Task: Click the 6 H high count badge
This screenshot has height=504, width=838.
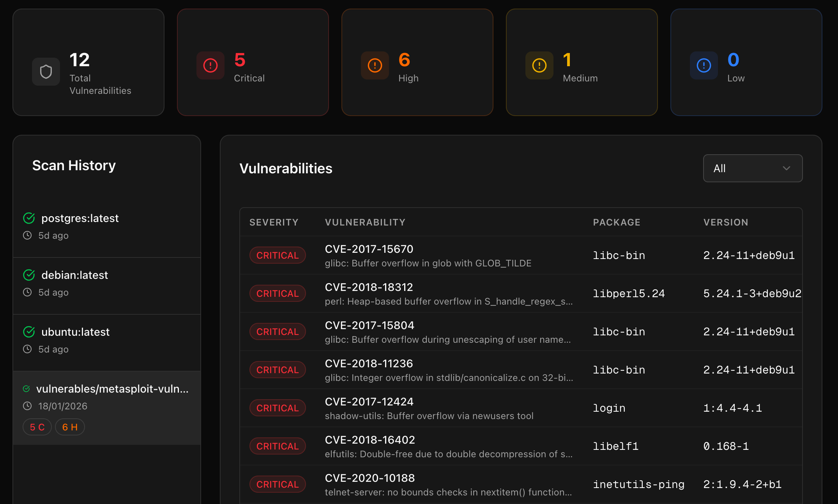Action: tap(70, 427)
